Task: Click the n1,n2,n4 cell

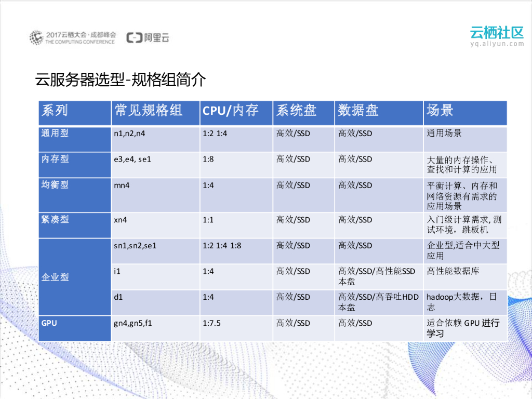Action: [155, 139]
